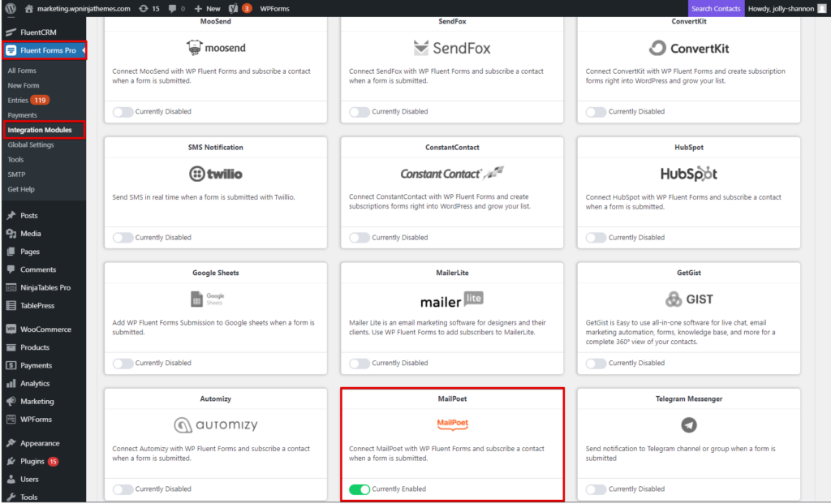Open Entries submenu item with 119 badge

28,100
